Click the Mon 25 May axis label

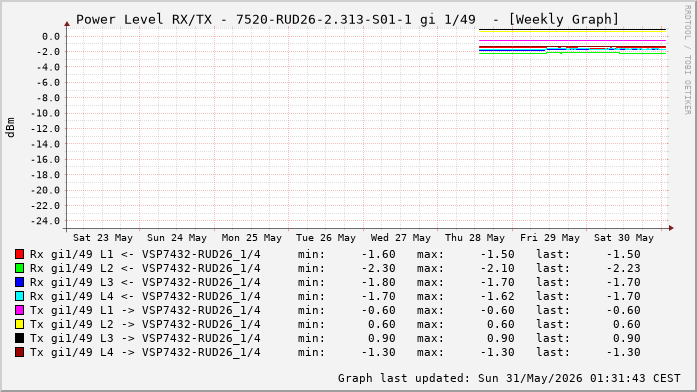tap(252, 238)
